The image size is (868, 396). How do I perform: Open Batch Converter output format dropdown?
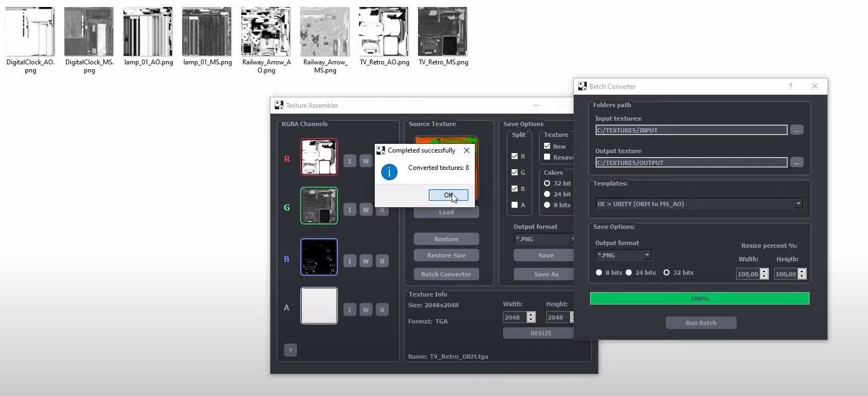point(624,255)
